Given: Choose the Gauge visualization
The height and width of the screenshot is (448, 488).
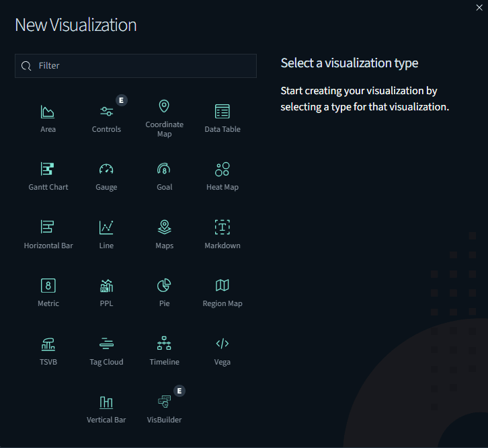Looking at the screenshot, I should [106, 177].
